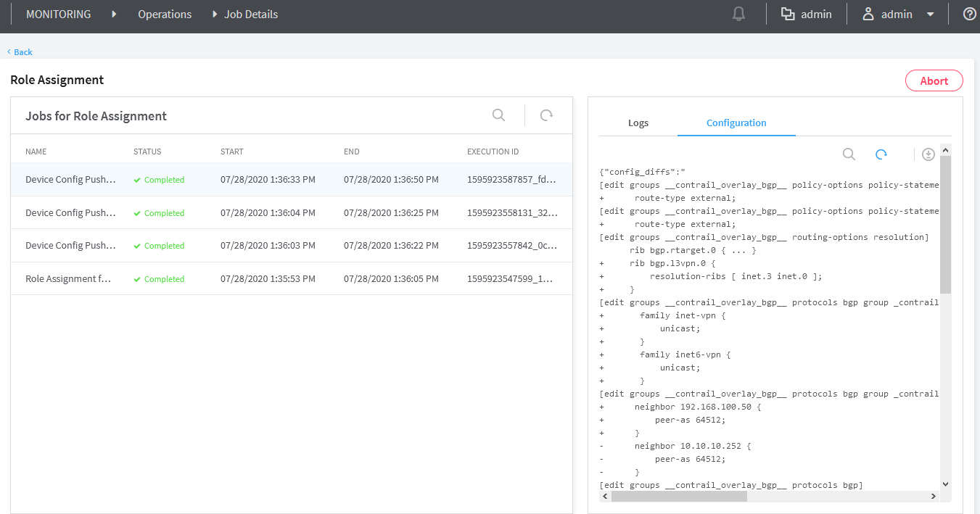The image size is (980, 514).
Task: Open the admin user dropdown menu
Action: (x=930, y=14)
